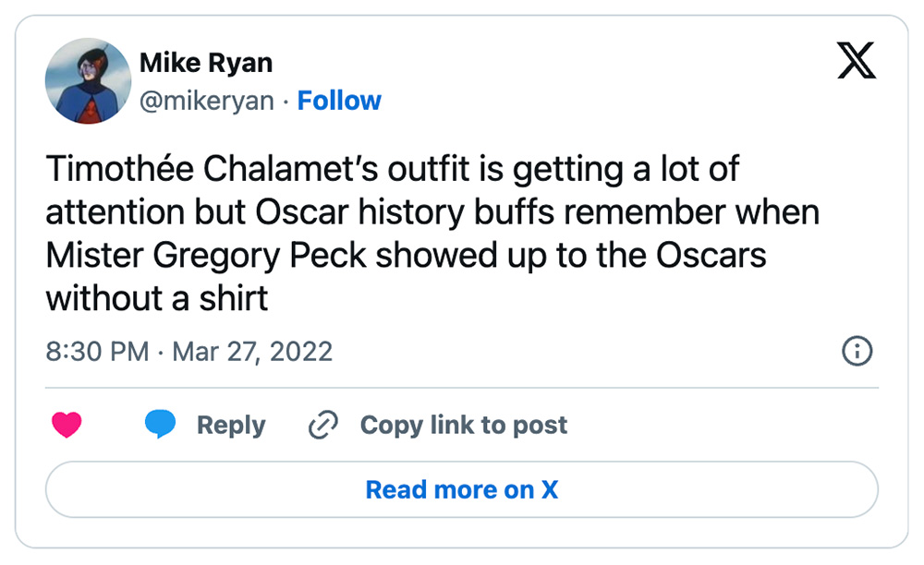Open the 8:30 PM timestamp
924x565 pixels.
[97, 352]
